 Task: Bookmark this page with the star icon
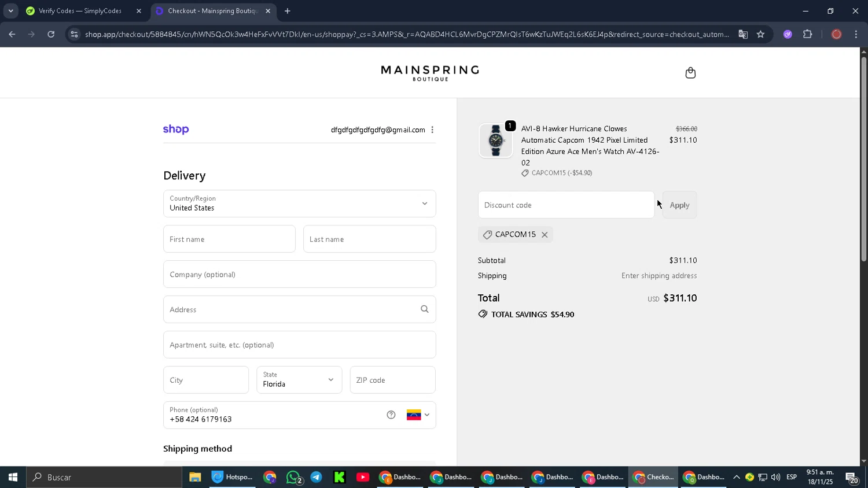pos(760,35)
